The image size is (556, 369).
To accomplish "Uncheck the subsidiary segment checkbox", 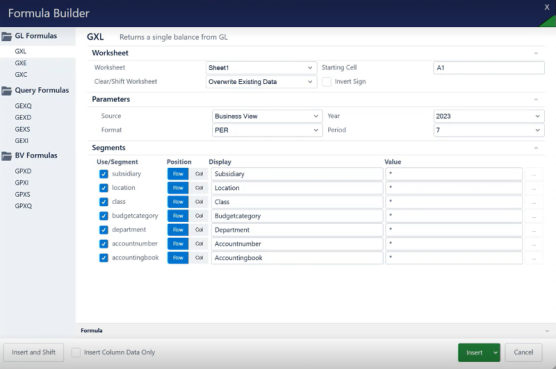I will [104, 174].
